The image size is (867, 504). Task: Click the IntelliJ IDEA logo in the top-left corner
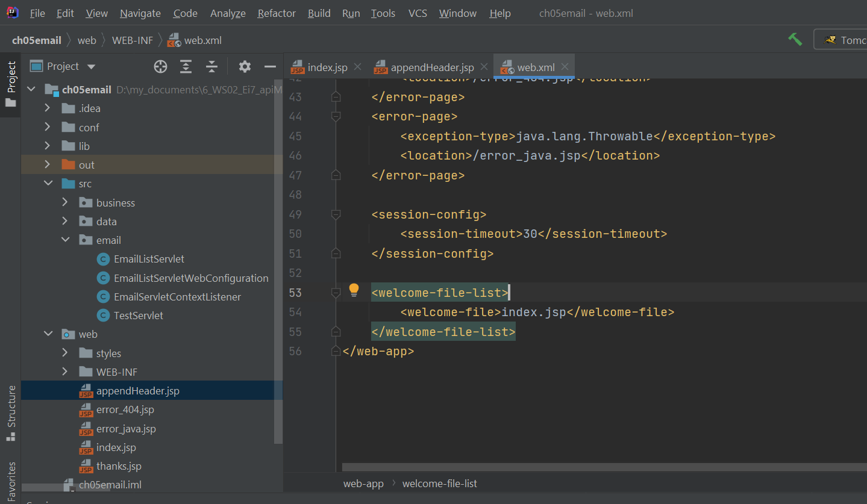point(12,12)
